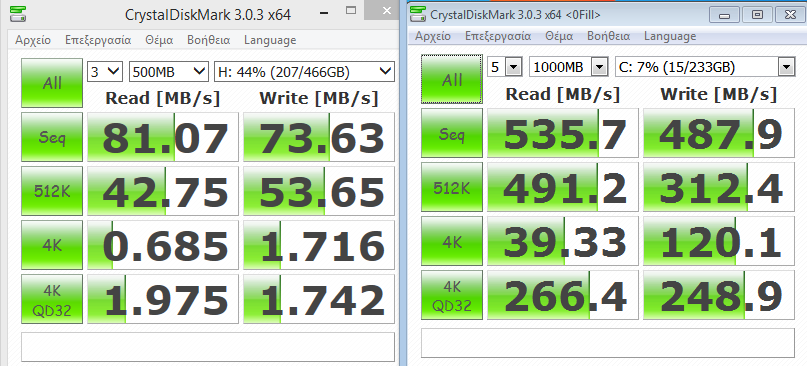Open Βοήθεια menu in right 0Fill window
This screenshot has width=807, height=366.
pyautogui.click(x=608, y=37)
